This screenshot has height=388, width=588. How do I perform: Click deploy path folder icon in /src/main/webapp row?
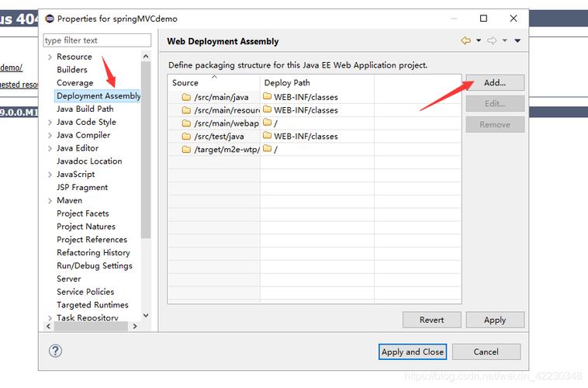point(268,122)
